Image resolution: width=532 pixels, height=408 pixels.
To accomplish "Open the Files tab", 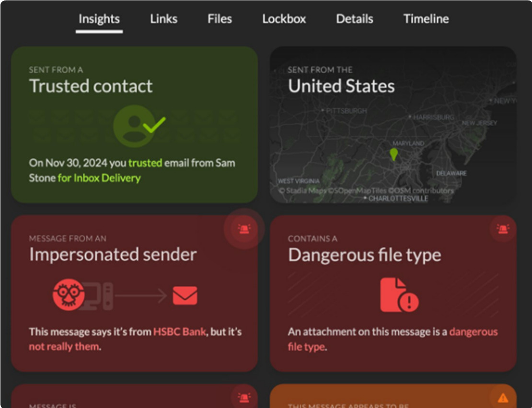I will click(220, 19).
